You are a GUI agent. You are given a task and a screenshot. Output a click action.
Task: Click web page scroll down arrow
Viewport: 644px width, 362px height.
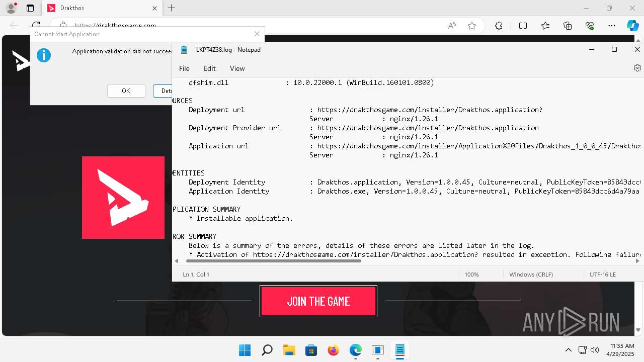coord(638,330)
